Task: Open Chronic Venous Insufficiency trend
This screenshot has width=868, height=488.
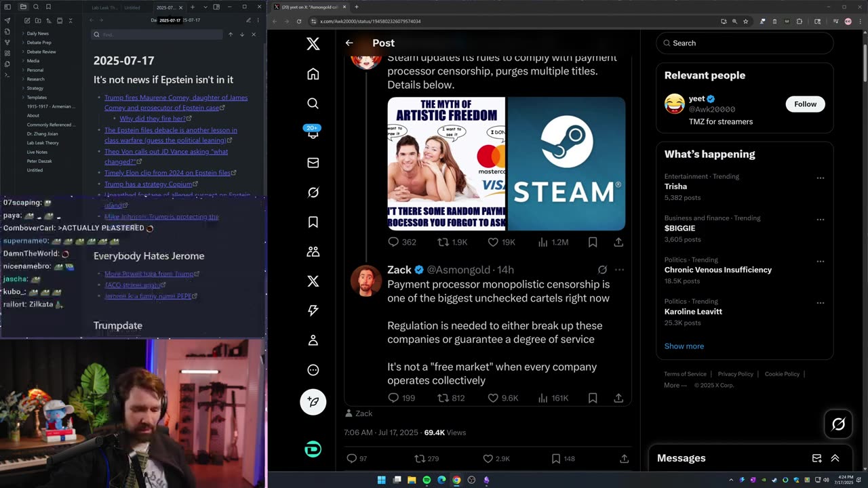Action: click(x=718, y=270)
